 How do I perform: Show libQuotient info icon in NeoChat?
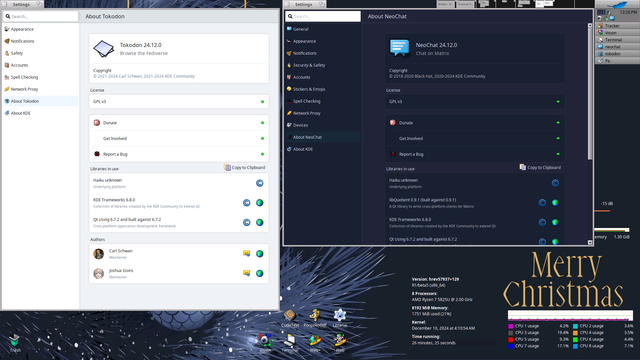click(x=542, y=203)
